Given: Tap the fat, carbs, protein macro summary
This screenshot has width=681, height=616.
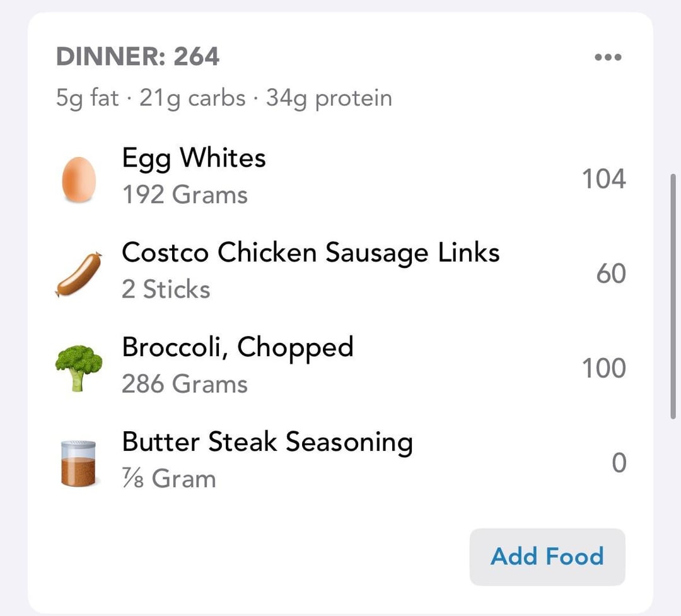Looking at the screenshot, I should tap(224, 98).
